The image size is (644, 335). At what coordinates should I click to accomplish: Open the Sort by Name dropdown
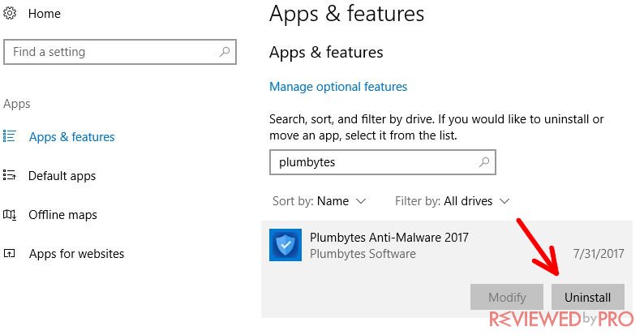click(319, 200)
